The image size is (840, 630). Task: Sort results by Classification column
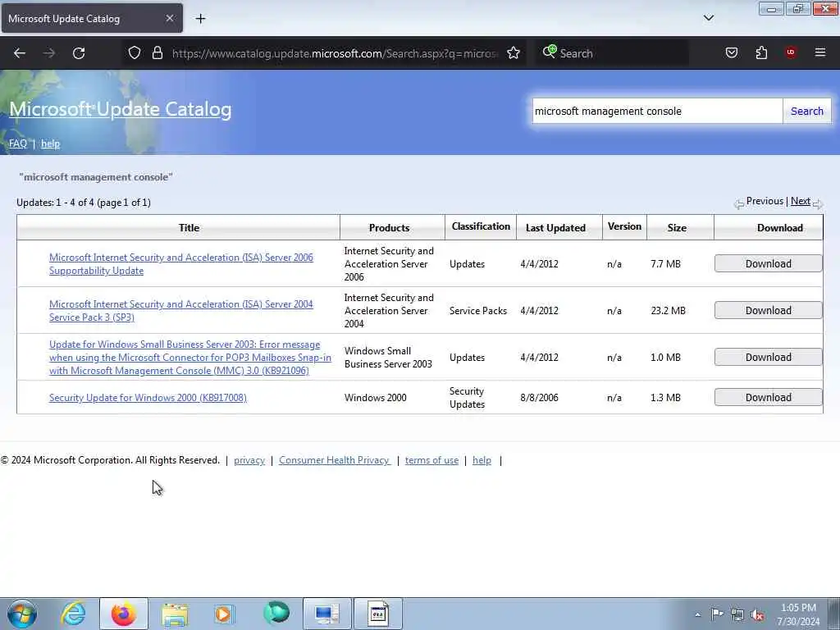(x=481, y=226)
